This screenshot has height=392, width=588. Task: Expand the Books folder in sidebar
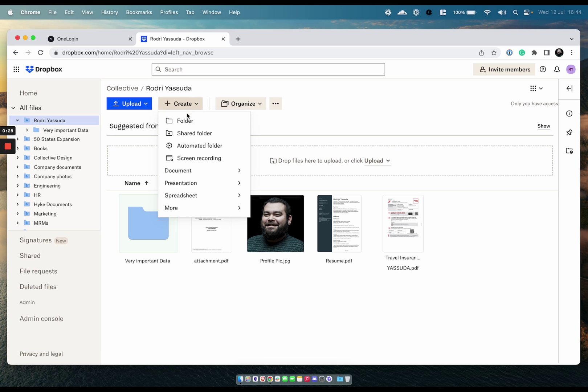[x=17, y=148]
